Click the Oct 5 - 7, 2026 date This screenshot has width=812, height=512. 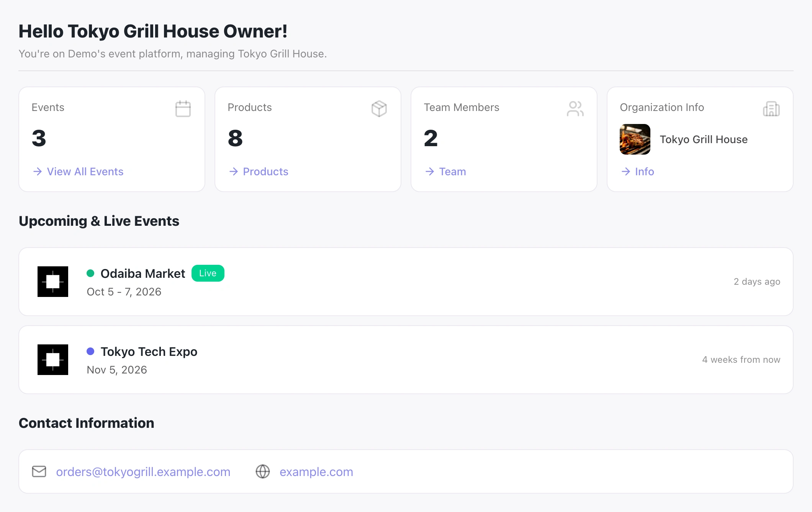tap(124, 292)
